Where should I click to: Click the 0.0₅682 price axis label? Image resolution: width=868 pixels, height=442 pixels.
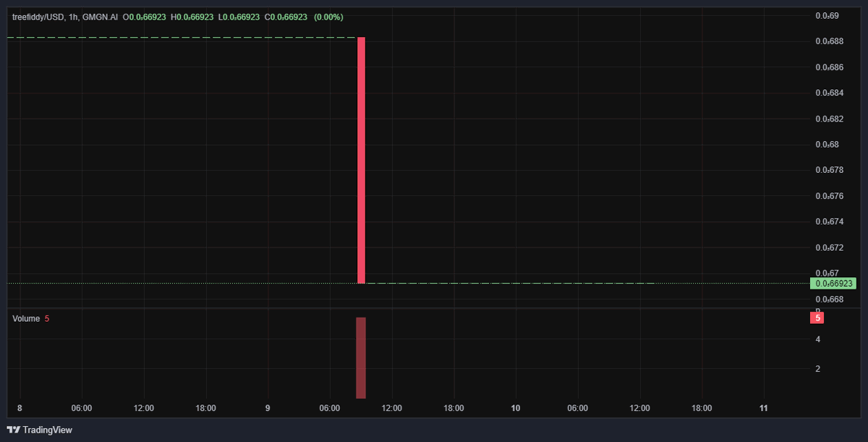pyautogui.click(x=829, y=119)
